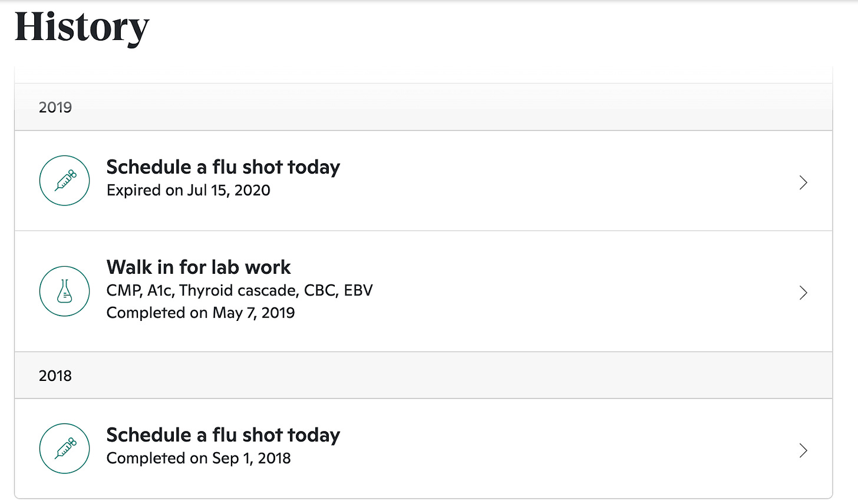The image size is (858, 504).
Task: Click "Thyroid cascade" in the lab tests list
Action: coord(239,290)
